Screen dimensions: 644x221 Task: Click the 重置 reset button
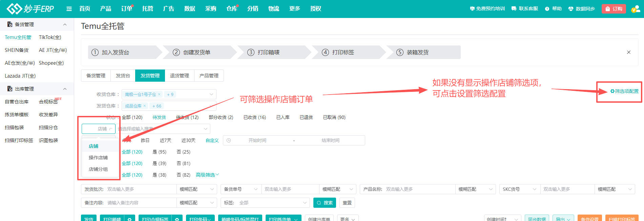pos(347,203)
